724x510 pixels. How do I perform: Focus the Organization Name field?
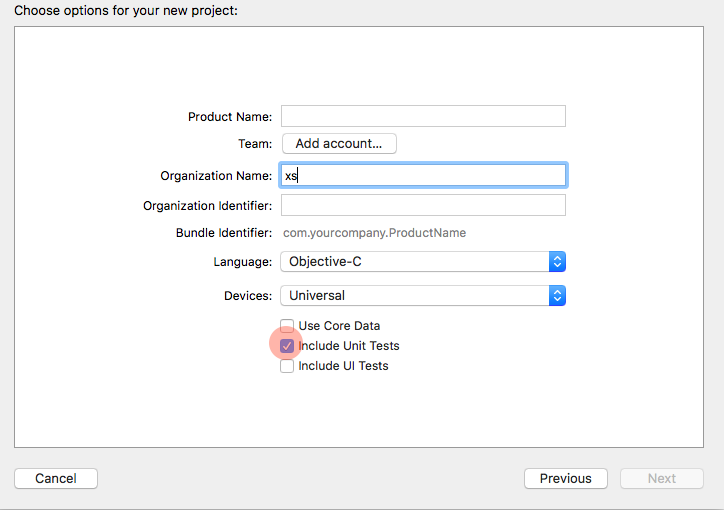(x=423, y=175)
